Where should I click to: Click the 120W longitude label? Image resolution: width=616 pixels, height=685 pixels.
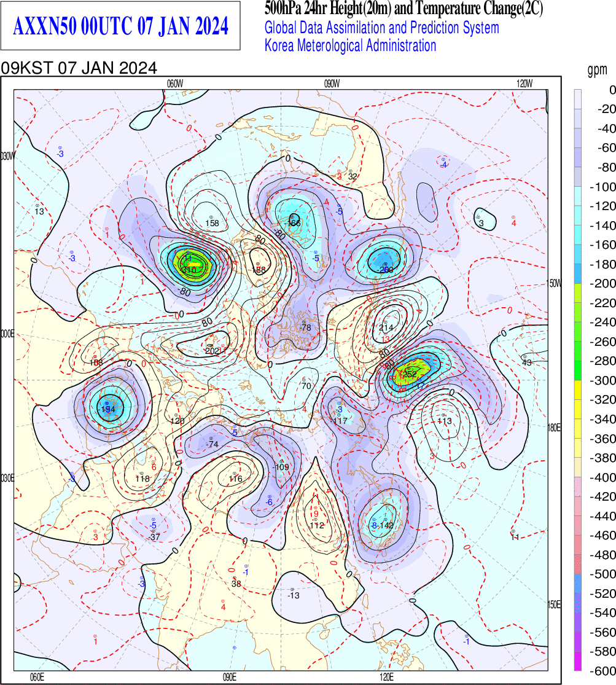pyautogui.click(x=524, y=84)
